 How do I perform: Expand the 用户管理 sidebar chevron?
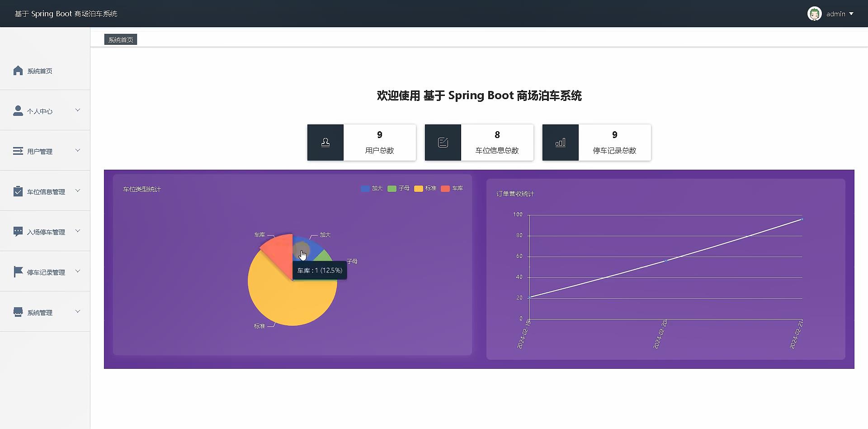point(78,151)
